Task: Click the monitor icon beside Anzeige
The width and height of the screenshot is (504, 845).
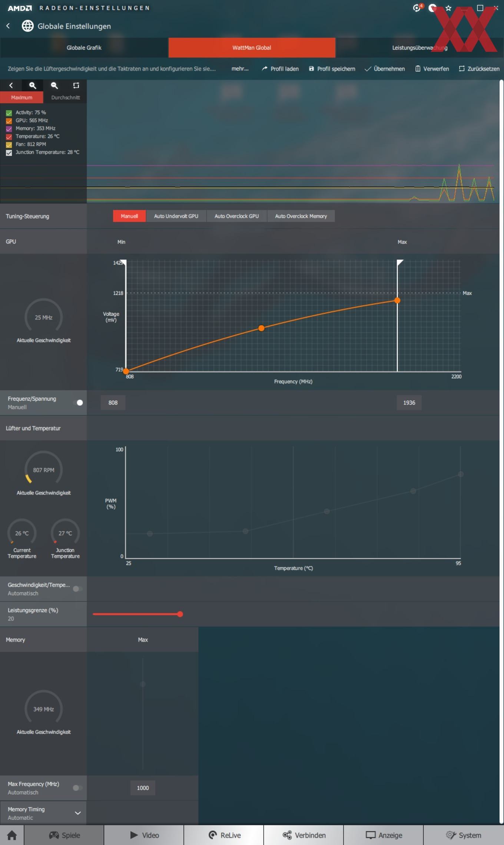Action: pos(371,835)
